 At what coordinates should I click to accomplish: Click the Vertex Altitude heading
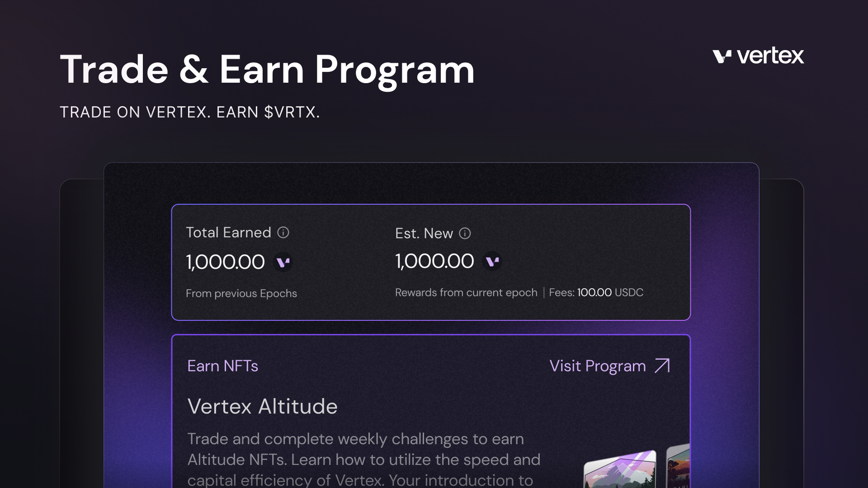point(262,406)
